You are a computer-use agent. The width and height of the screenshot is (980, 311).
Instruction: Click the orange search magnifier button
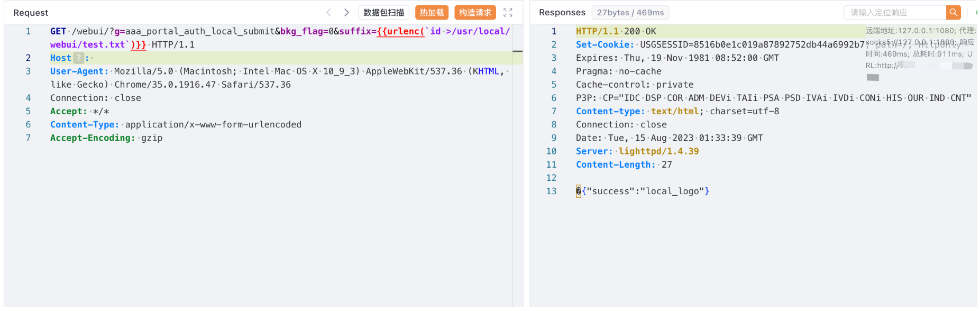pos(953,12)
